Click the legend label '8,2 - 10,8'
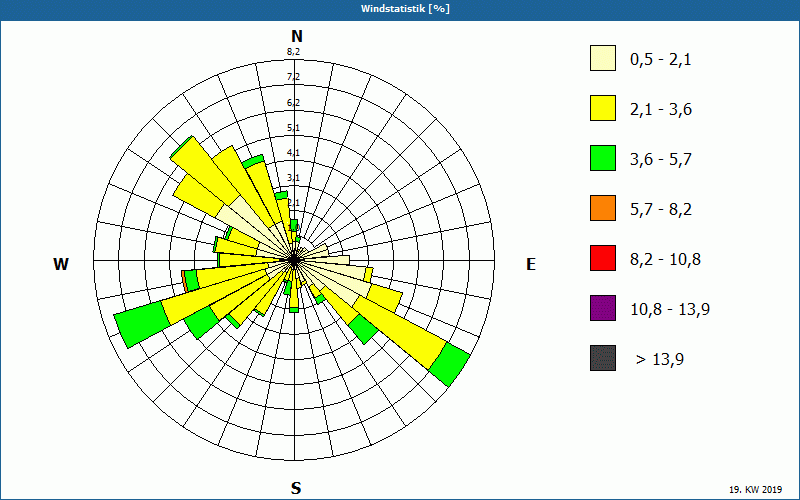The width and height of the screenshot is (800, 500). coord(665,260)
